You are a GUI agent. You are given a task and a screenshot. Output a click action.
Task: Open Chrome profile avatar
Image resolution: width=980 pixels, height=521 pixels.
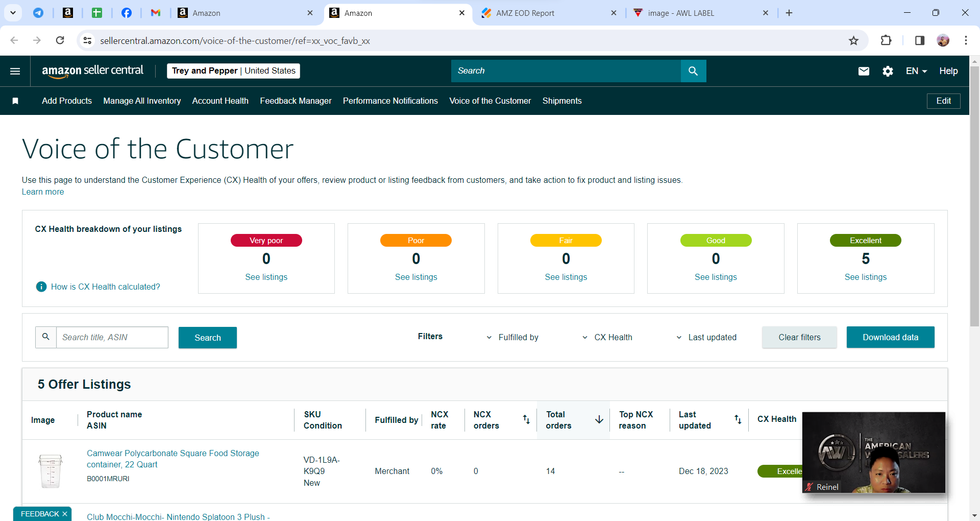[943, 41]
